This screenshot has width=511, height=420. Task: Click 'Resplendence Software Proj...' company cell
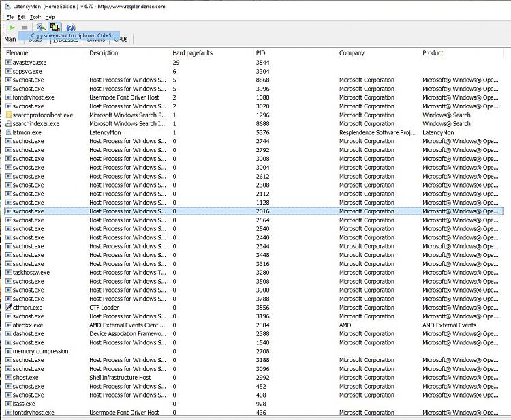click(x=377, y=132)
